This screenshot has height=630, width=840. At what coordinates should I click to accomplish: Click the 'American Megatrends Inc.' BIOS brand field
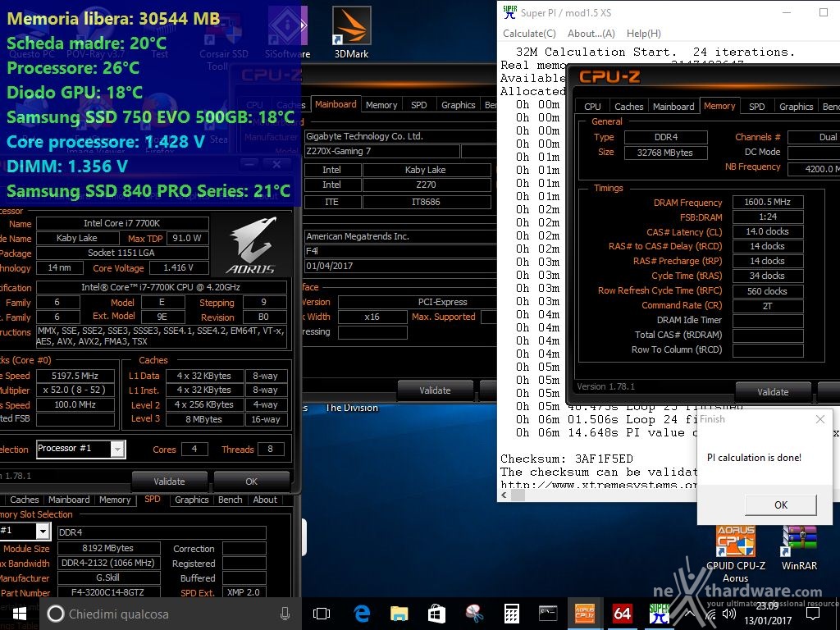(399, 236)
